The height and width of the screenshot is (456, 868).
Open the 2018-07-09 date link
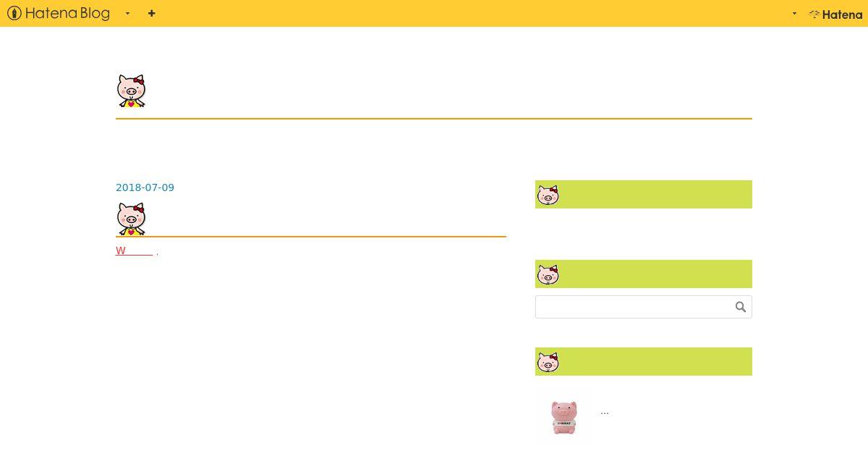pyautogui.click(x=145, y=187)
